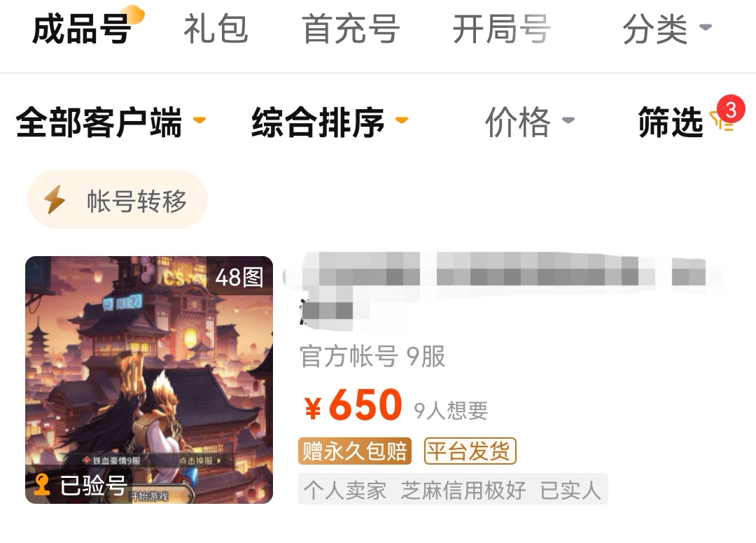Open the game account listing thumbnail
This screenshot has height=543, width=756.
(149, 380)
